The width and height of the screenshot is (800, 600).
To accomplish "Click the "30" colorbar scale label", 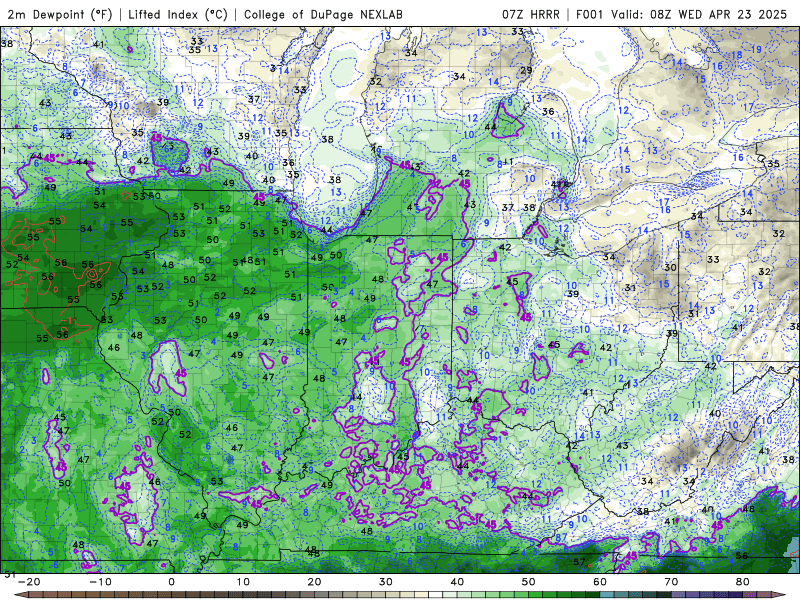I will (x=386, y=582).
